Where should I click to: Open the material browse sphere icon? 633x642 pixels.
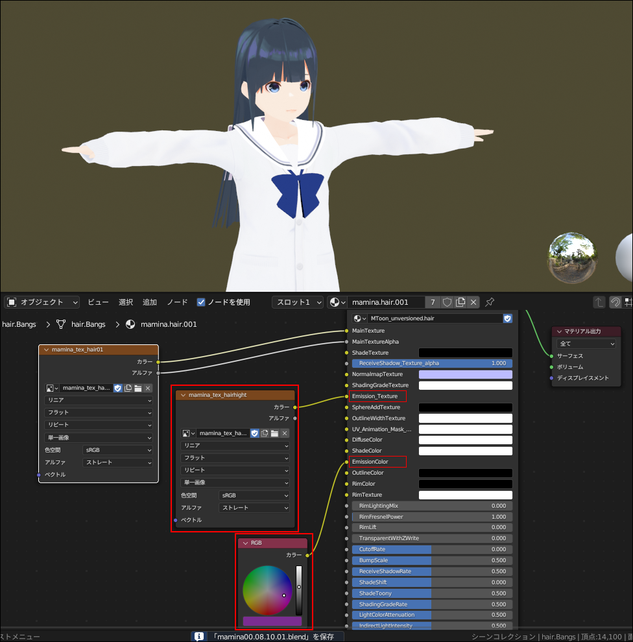337,302
